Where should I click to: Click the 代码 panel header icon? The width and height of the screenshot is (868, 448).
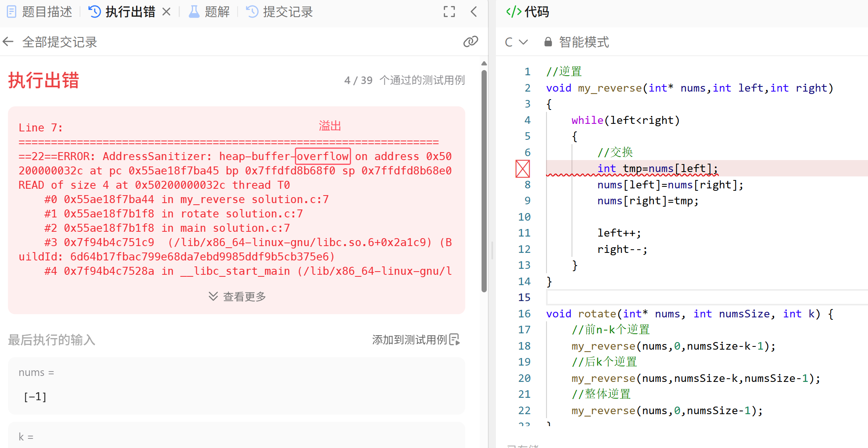[513, 12]
